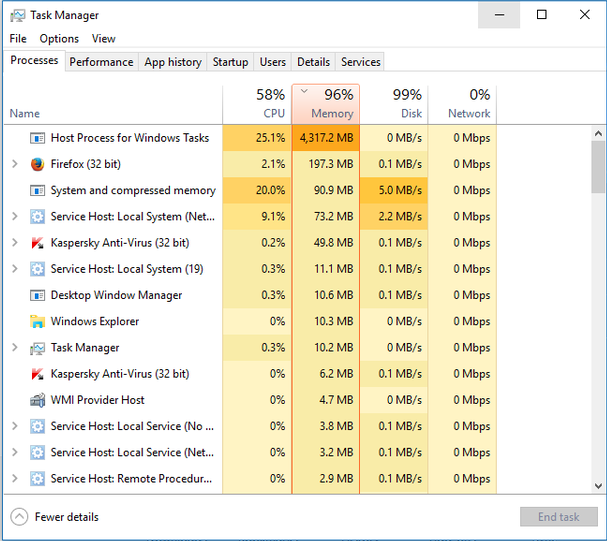Viewport: 607px width, 541px height.
Task: Expand the Firefox (32 bit) process group
Action: tap(14, 164)
